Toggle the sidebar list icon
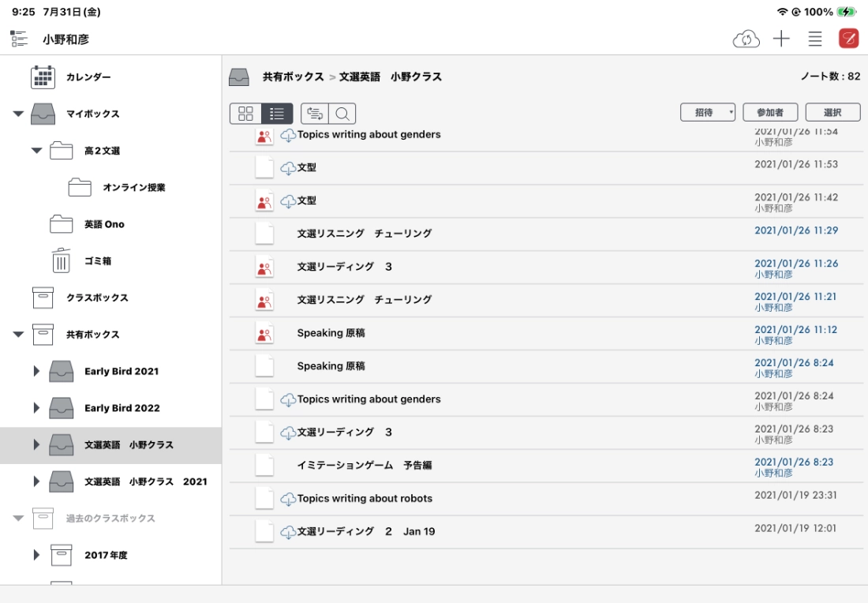Image resolution: width=868 pixels, height=603 pixels. point(19,39)
